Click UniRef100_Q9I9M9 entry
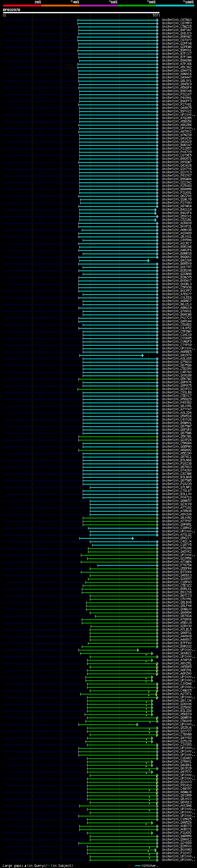Screen dimensions: 197x868 177,796
